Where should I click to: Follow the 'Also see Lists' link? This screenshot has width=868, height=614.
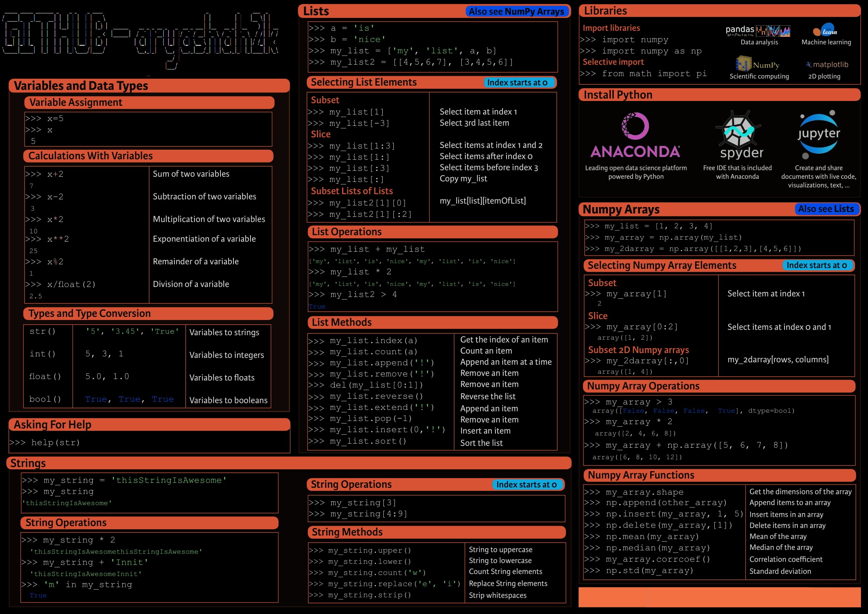[826, 209]
